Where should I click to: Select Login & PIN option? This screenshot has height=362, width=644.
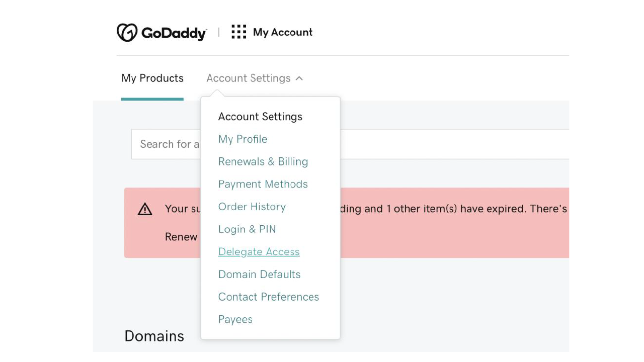tap(247, 229)
